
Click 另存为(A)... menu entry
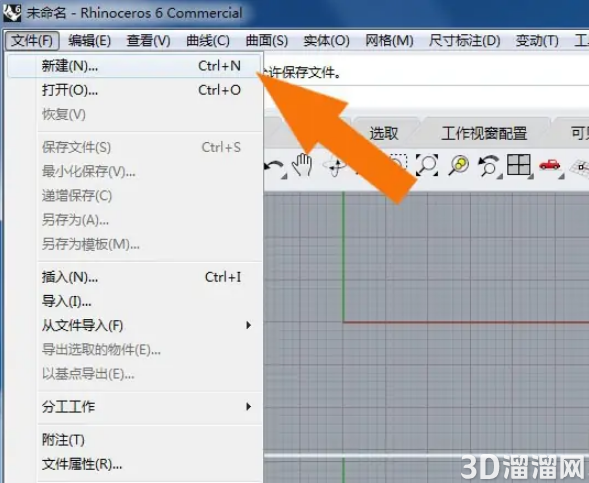pyautogui.click(x=134, y=220)
